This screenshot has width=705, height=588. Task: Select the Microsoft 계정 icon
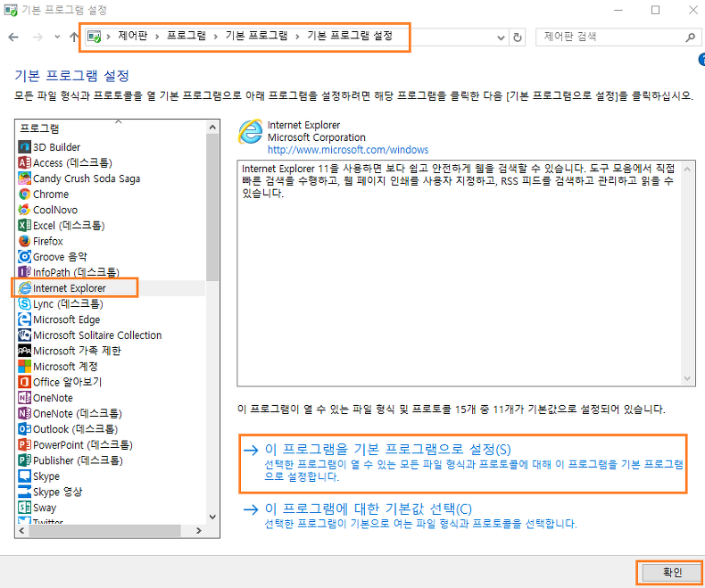[x=24, y=367]
